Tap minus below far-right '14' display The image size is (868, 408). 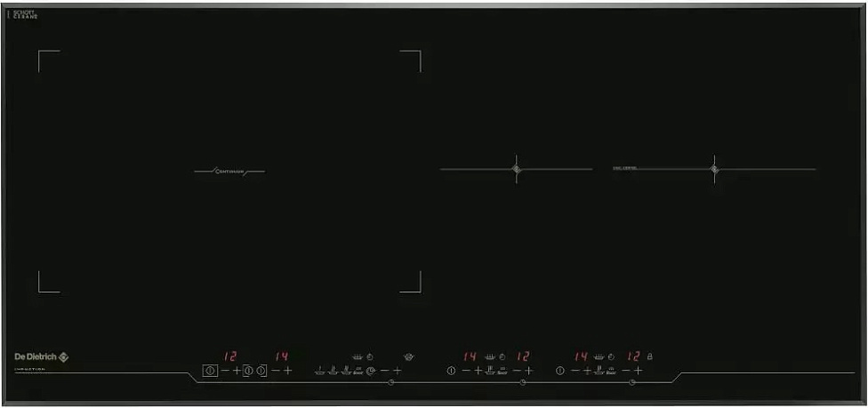575,371
